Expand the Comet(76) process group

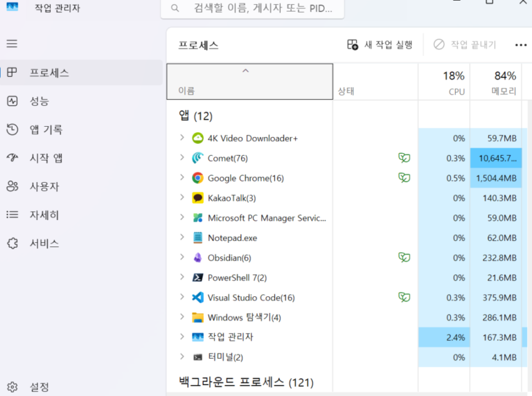[x=182, y=157]
